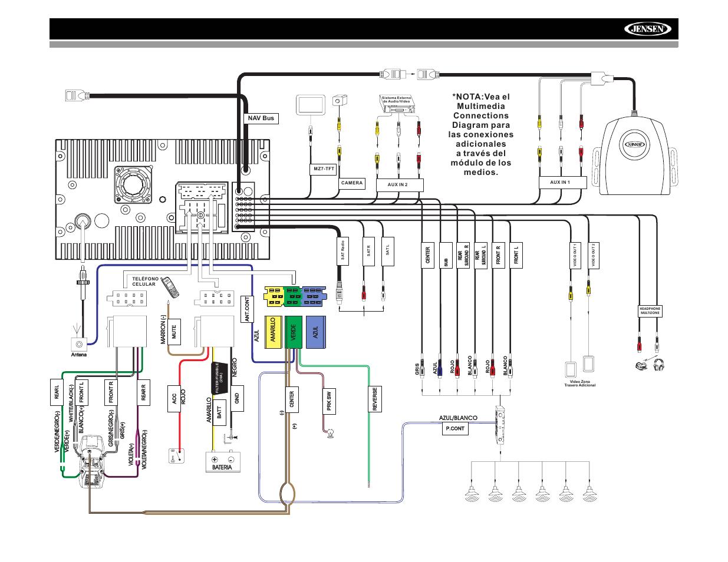Click the NOTA Multimedia Connections Diagram note
The image size is (728, 562).
point(481,134)
